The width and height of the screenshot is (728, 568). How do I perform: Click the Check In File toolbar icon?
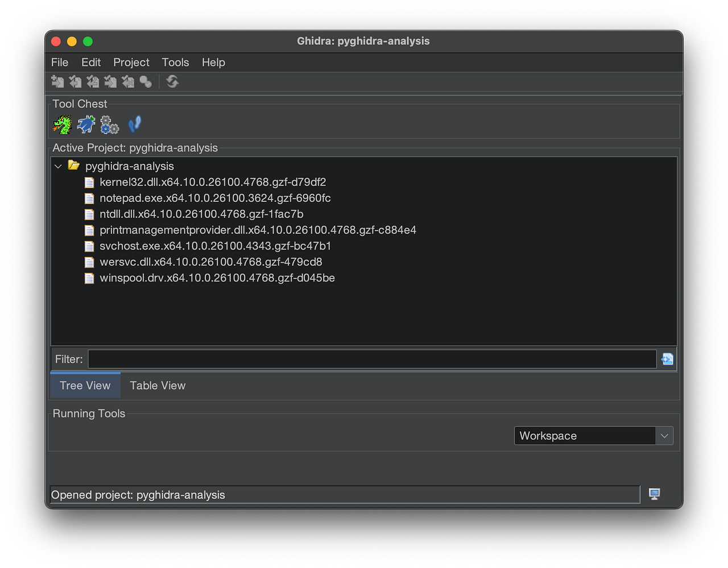[110, 82]
